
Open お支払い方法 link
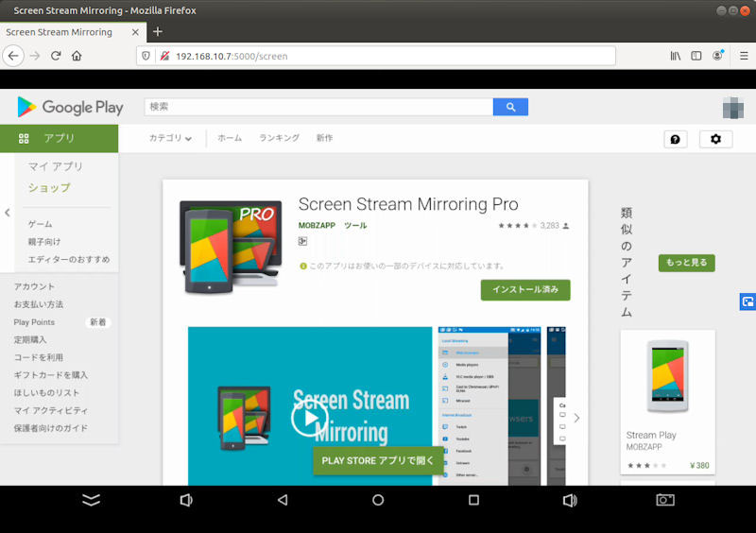(x=39, y=304)
